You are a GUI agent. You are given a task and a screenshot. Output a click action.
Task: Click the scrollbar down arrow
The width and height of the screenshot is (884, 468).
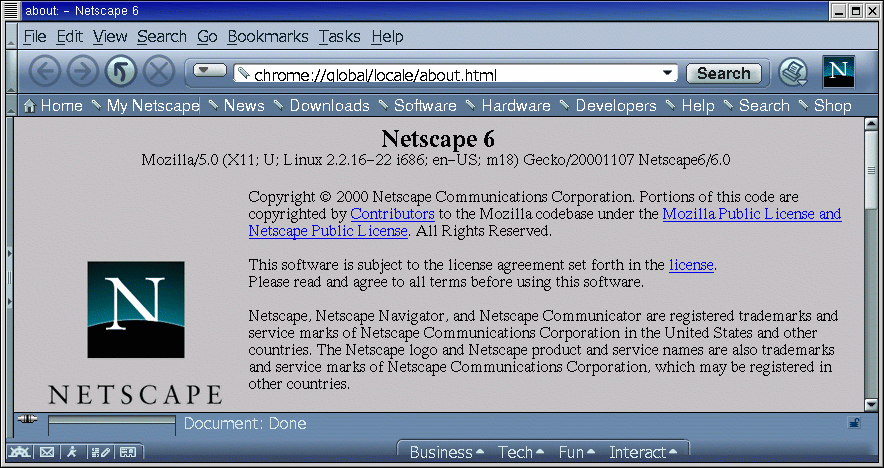click(x=871, y=404)
